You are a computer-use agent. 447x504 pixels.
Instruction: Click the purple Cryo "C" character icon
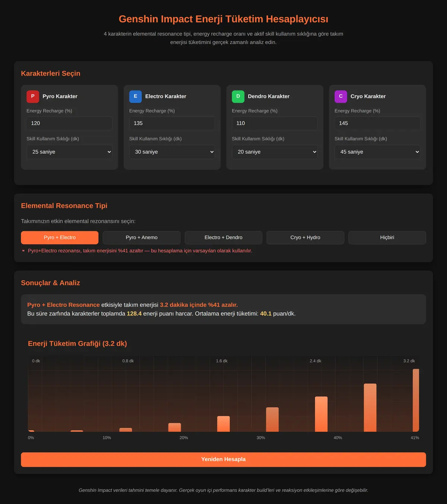(x=341, y=96)
